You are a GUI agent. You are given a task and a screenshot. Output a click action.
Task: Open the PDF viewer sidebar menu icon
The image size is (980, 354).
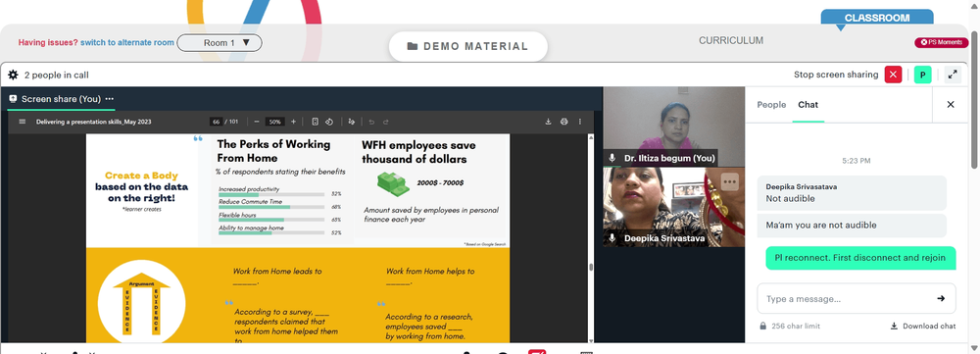[x=22, y=122]
